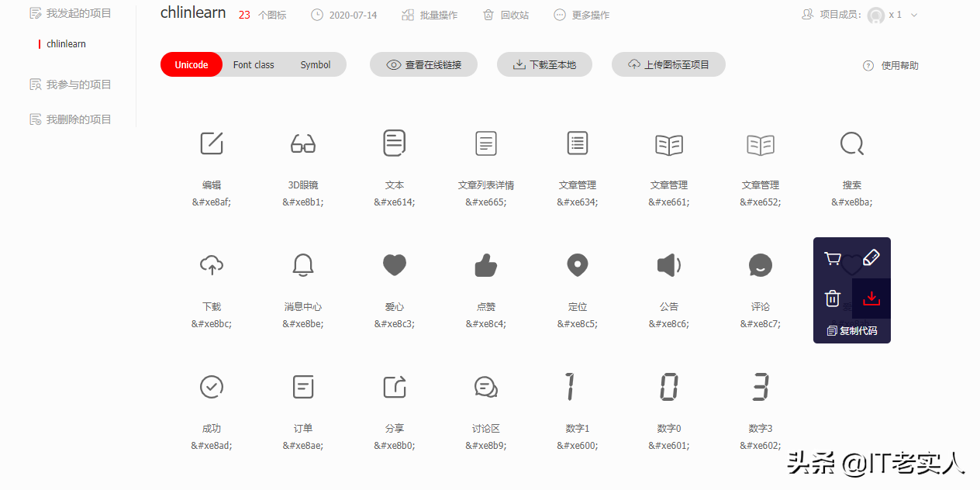Select the 成功 checkmark icon

coord(211,386)
